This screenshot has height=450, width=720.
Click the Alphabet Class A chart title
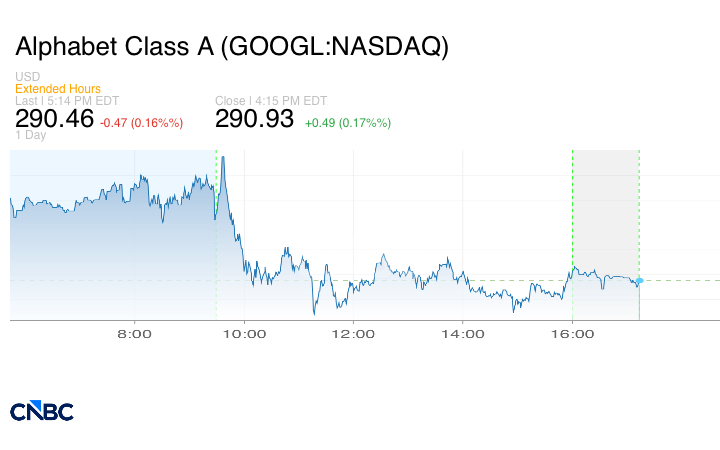coord(232,47)
